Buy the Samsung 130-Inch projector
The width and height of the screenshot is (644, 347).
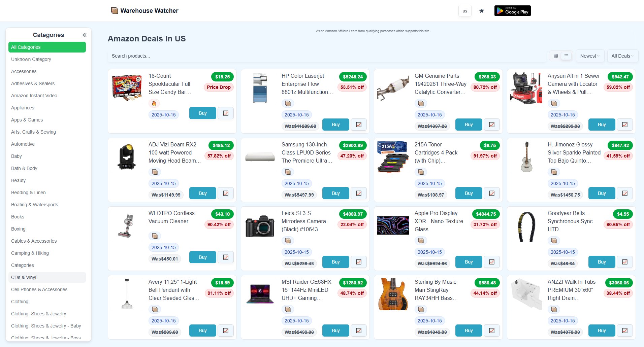click(x=335, y=193)
